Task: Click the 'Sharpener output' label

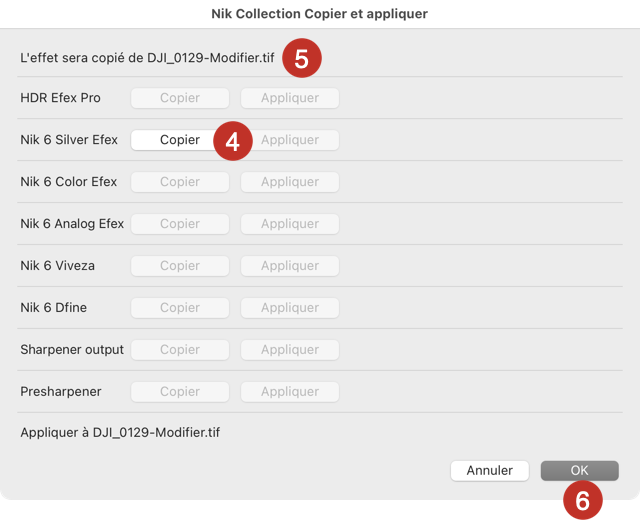Action: click(72, 350)
